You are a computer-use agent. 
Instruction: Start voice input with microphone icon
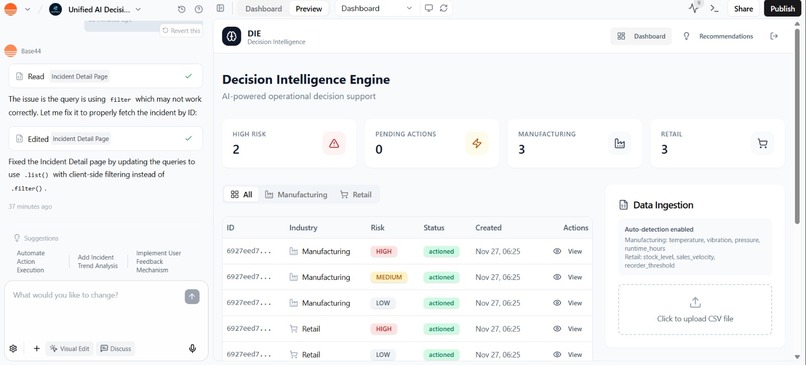(192, 349)
